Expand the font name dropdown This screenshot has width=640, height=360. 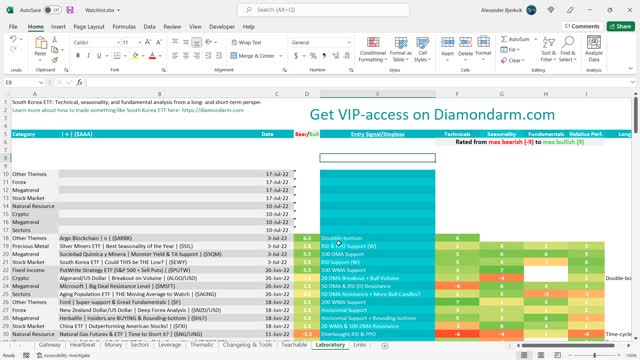coord(118,42)
